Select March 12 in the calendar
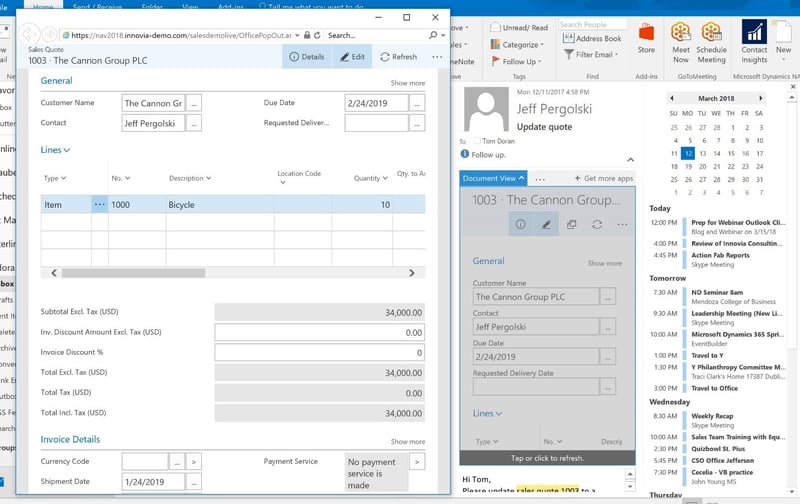Screen dimensions: 800x504 tap(688, 153)
